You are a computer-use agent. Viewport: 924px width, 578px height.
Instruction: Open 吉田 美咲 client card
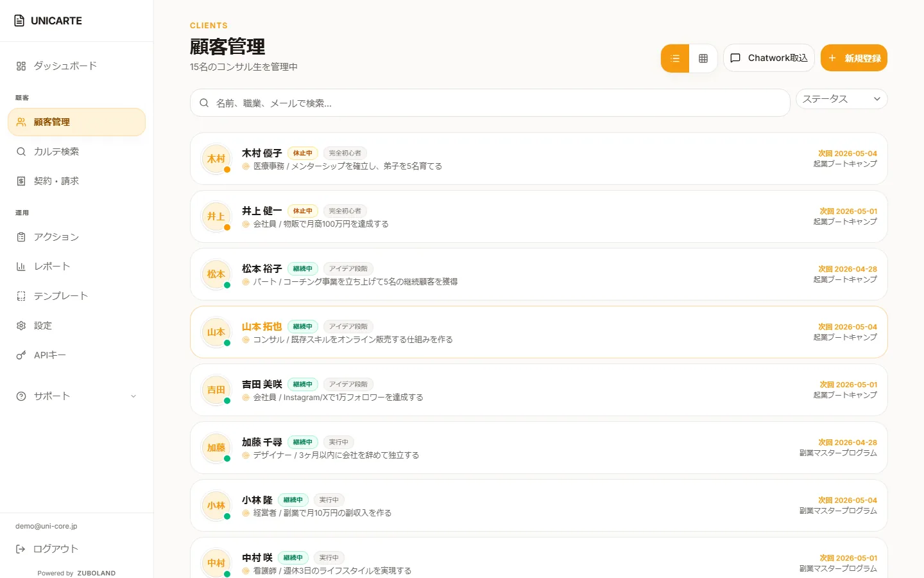(x=538, y=390)
